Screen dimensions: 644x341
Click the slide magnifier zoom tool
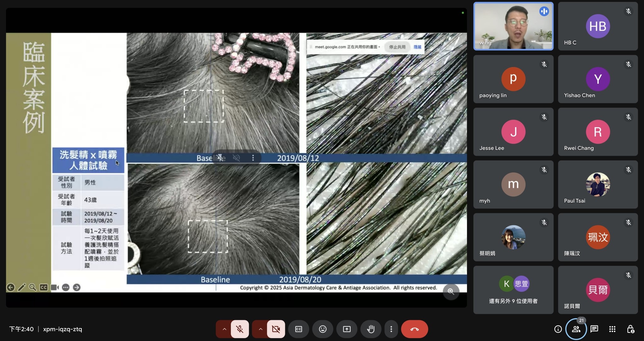[x=33, y=287]
